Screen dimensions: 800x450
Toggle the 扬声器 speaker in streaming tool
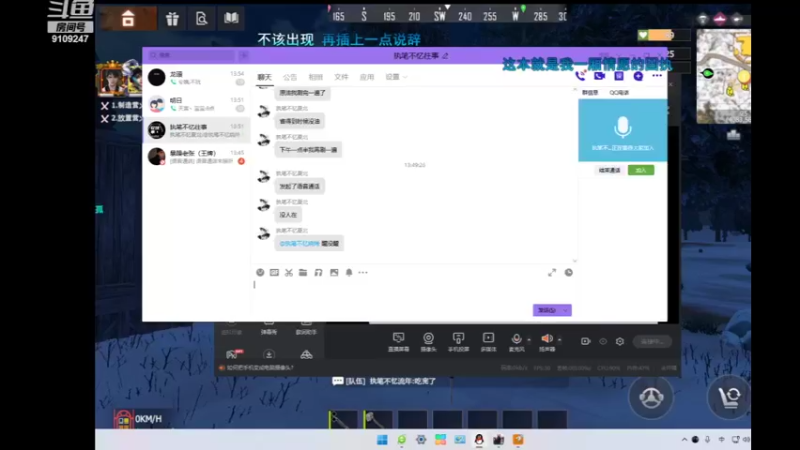point(547,341)
